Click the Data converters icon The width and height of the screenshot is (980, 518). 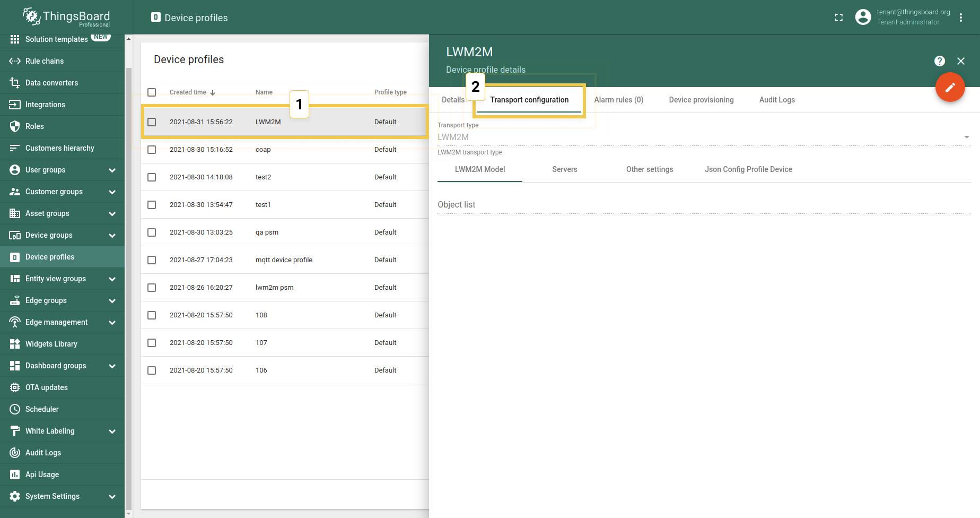pos(15,83)
